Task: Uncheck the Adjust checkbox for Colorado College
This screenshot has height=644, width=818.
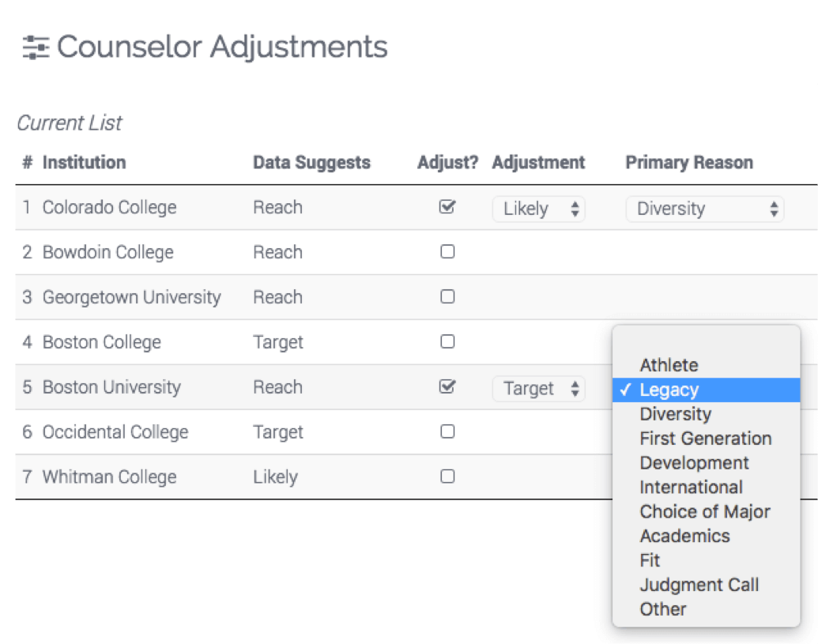Action: click(x=447, y=207)
